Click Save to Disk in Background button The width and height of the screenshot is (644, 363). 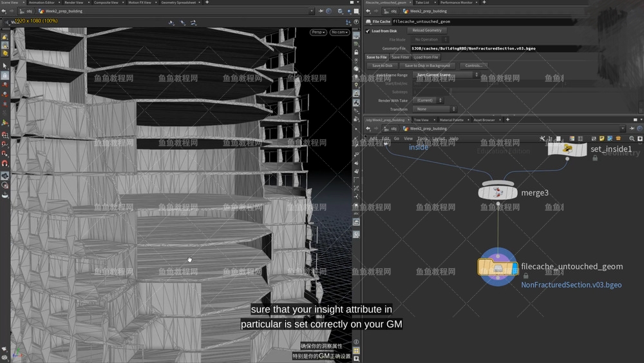click(x=427, y=66)
